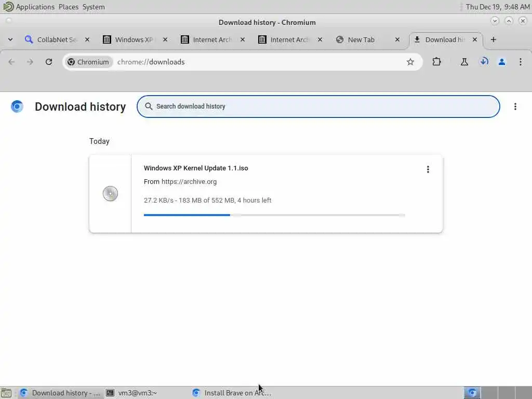
Task: Close the CollabNet tab
Action: click(87, 39)
